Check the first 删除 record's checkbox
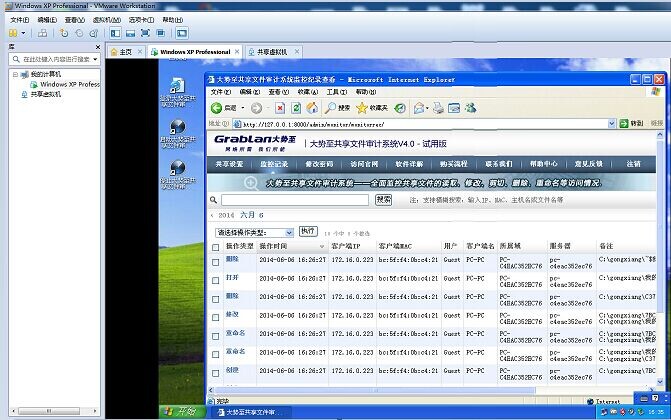The width and height of the screenshot is (671, 420). click(x=215, y=262)
